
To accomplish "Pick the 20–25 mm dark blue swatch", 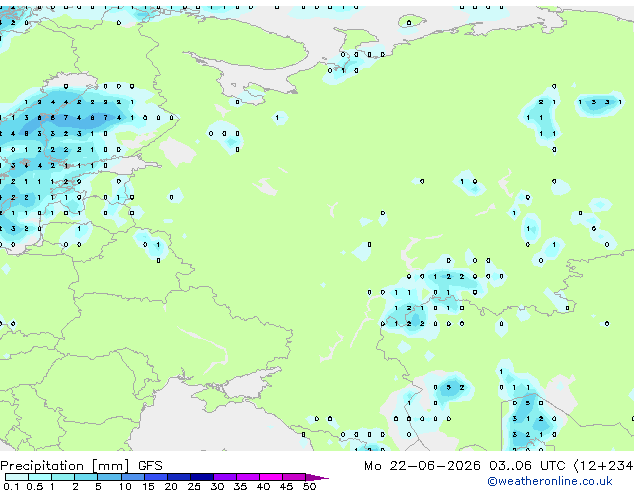I will pos(178,477).
